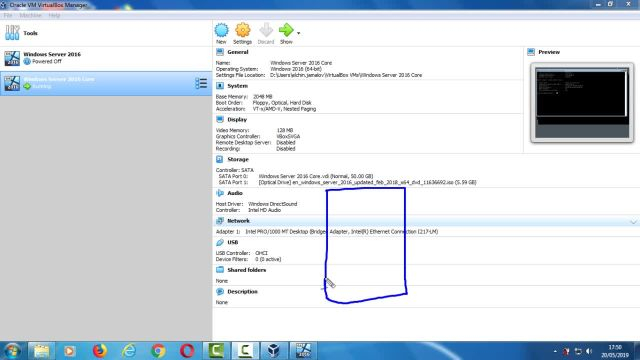Open the media player taskbar icon

coord(70,351)
